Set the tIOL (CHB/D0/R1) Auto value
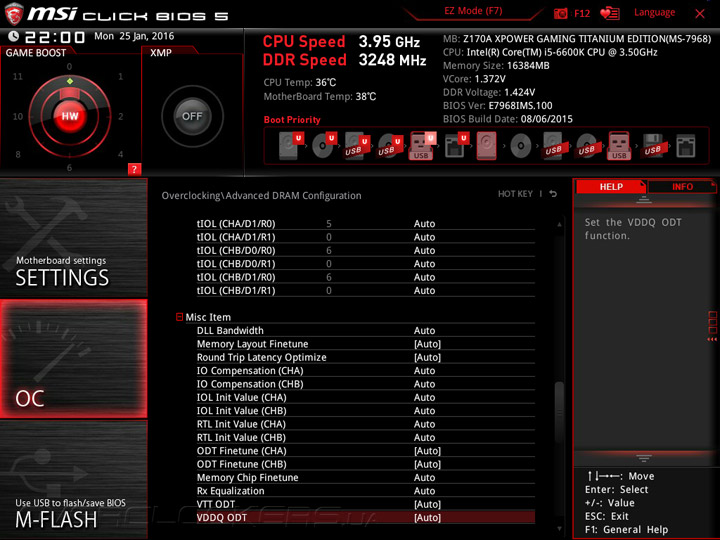The width and height of the screenshot is (720, 540). (x=424, y=264)
